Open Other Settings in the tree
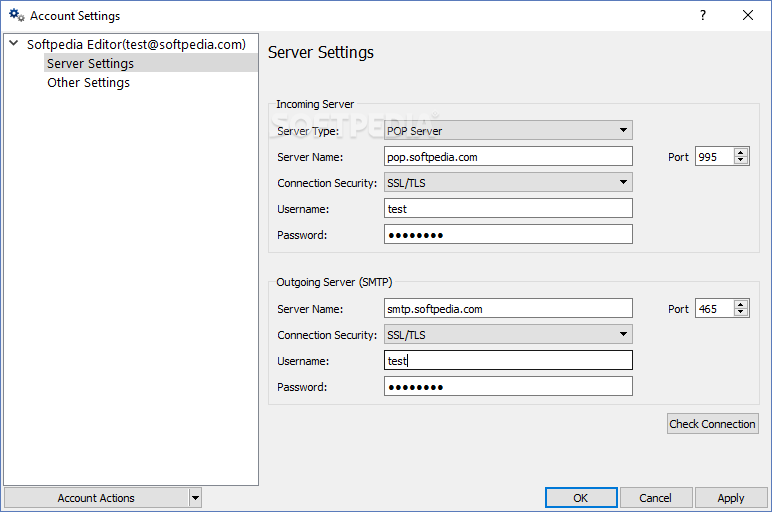This screenshot has height=512, width=772. [89, 82]
